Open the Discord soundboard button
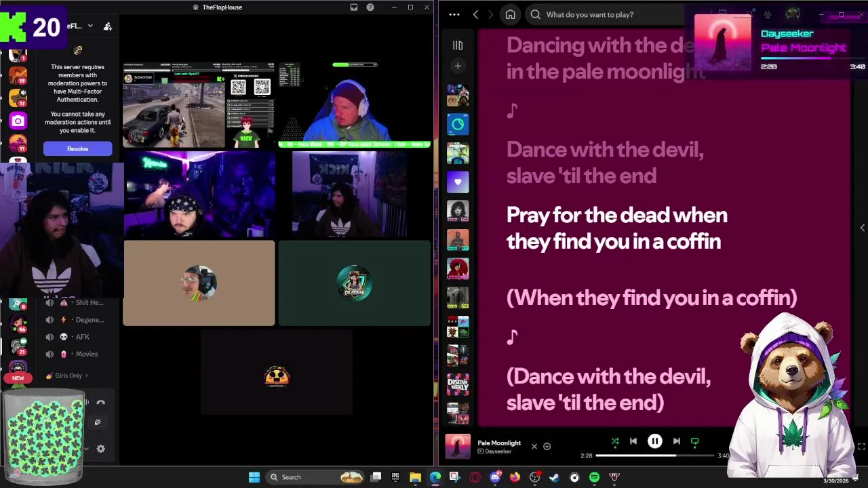Viewport: 868px width, 488px height. pos(98,422)
